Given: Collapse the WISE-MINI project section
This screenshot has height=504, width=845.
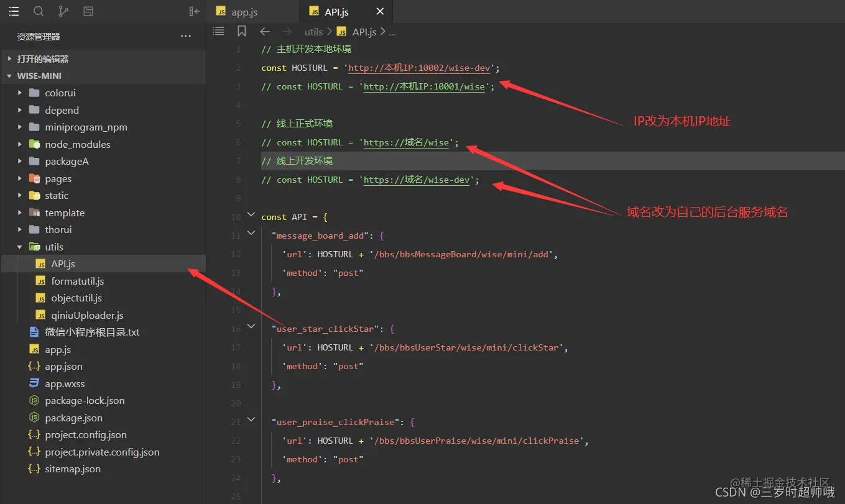Looking at the screenshot, I should coord(103,76).
